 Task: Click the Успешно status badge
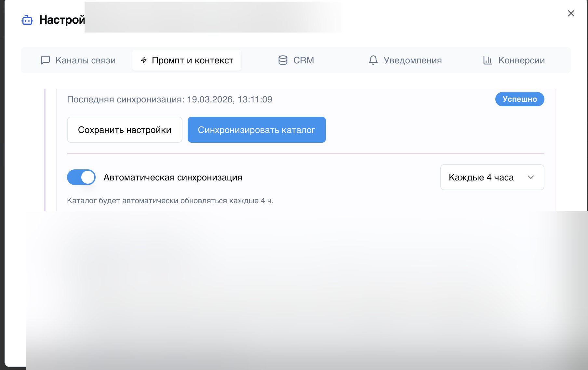519,99
